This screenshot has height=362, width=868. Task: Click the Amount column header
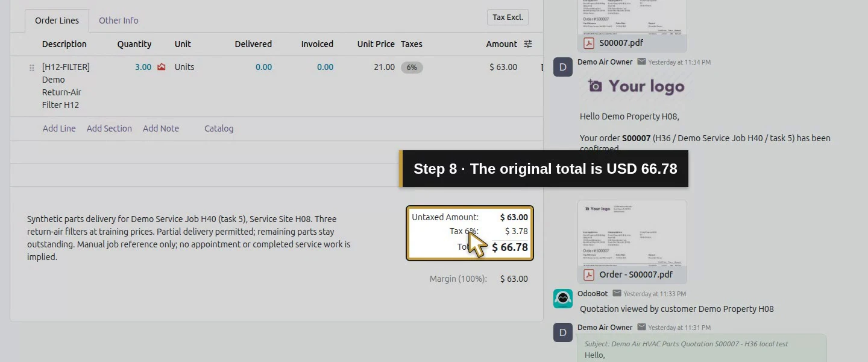(502, 44)
